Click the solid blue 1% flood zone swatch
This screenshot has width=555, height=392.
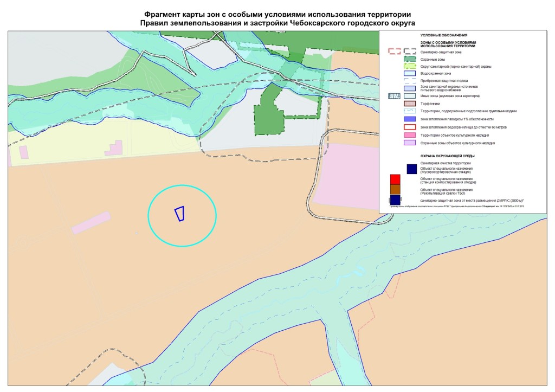point(410,119)
